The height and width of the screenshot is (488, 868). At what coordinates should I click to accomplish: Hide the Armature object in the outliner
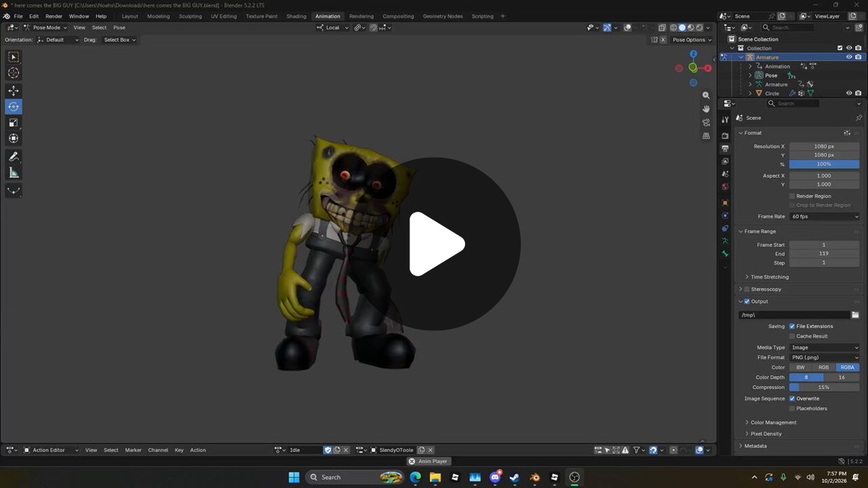pyautogui.click(x=849, y=57)
